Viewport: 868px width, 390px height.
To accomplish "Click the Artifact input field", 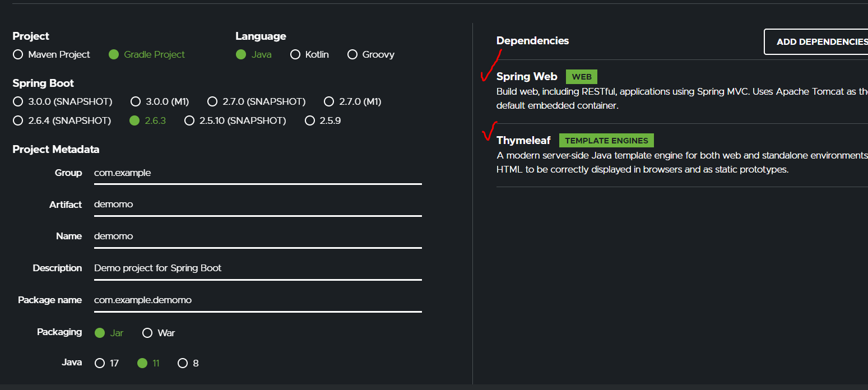I will click(x=258, y=205).
